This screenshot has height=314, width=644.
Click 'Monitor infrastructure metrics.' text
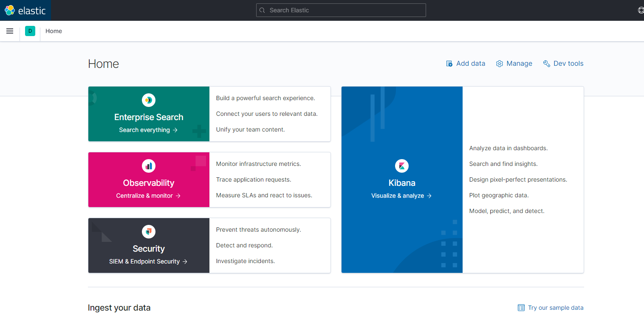coord(259,164)
